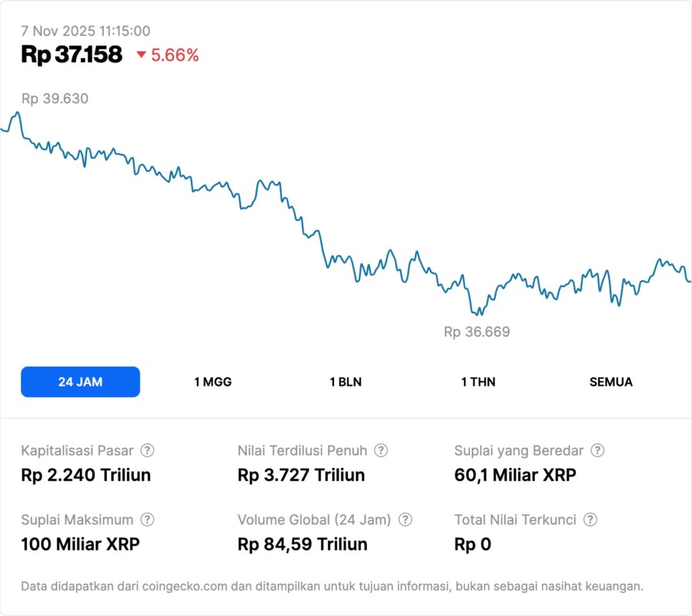Click question mark beside Nilai Terdilusi Penuh
The width and height of the screenshot is (692, 616).
(381, 450)
